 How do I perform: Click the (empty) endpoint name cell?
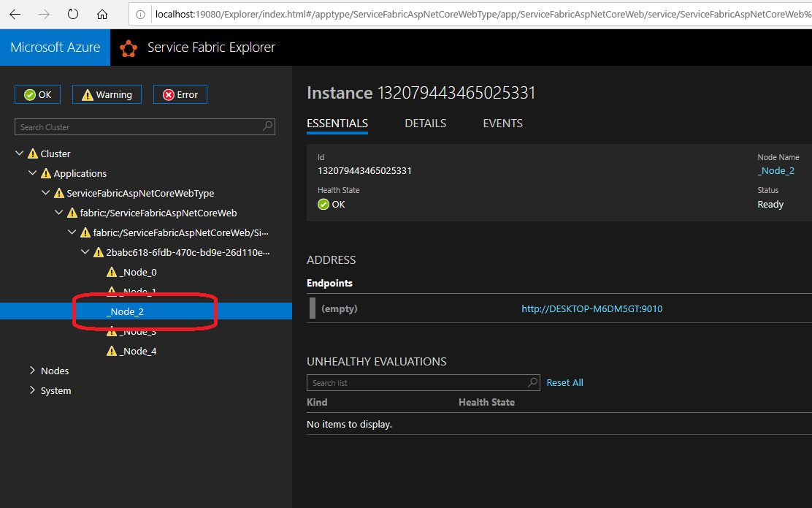tap(340, 308)
